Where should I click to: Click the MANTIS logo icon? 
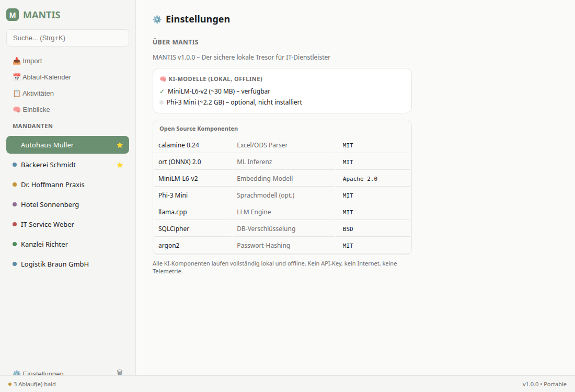click(x=13, y=15)
